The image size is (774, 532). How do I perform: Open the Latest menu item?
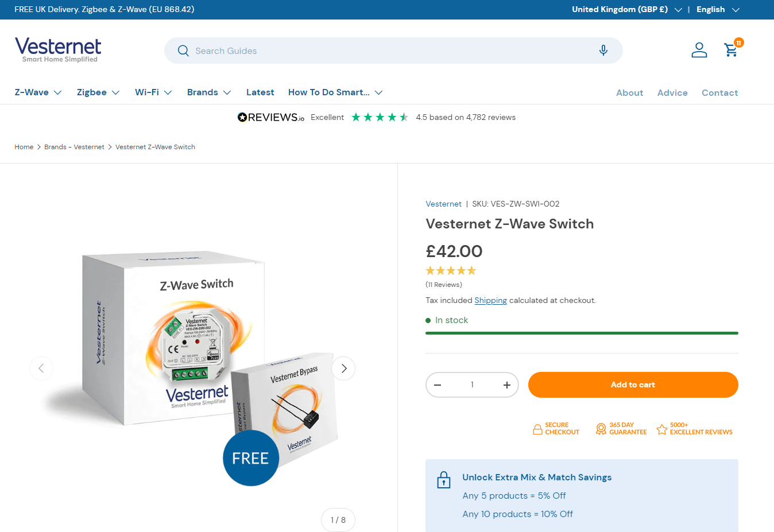tap(260, 92)
